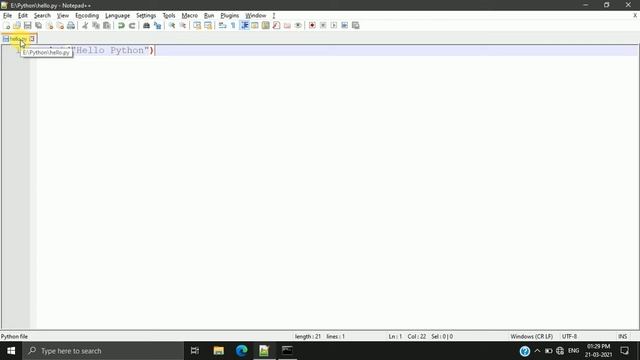Screen dimensions: 640x360
Task: Click the Redo toolbar icon
Action: [132, 25]
